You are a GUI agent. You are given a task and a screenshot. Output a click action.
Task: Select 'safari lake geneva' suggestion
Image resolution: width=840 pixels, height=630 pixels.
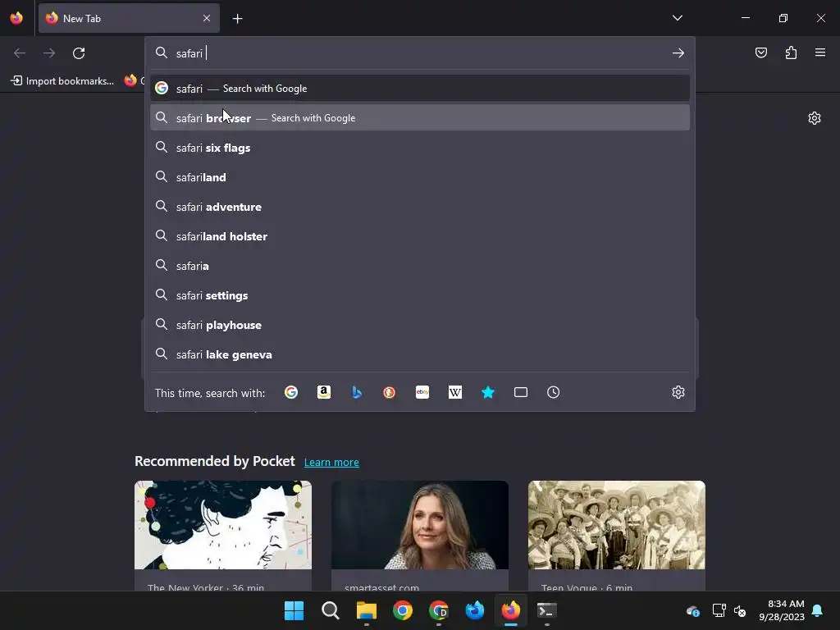[420, 354]
